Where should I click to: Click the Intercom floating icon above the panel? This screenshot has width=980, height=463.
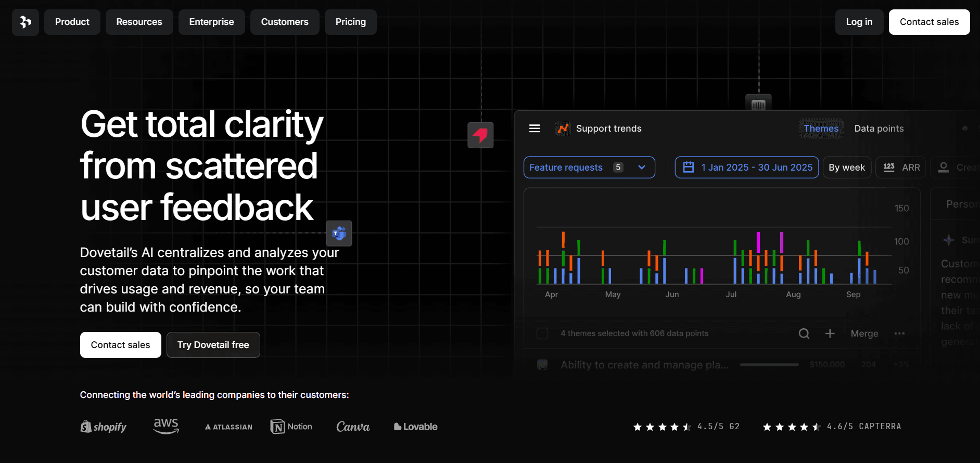758,104
